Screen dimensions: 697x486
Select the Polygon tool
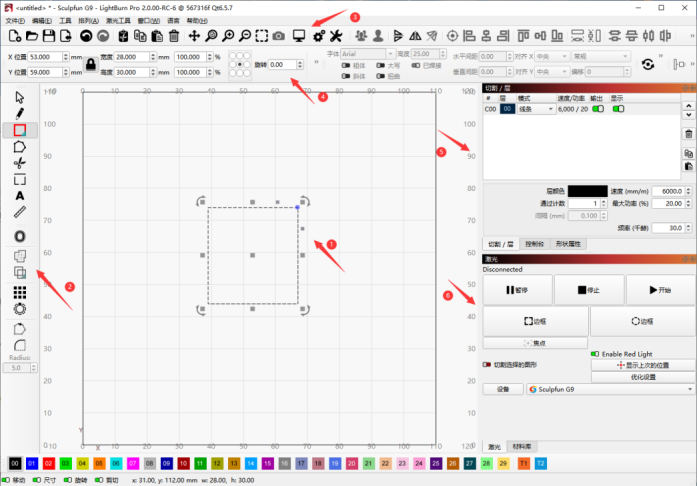(20, 147)
